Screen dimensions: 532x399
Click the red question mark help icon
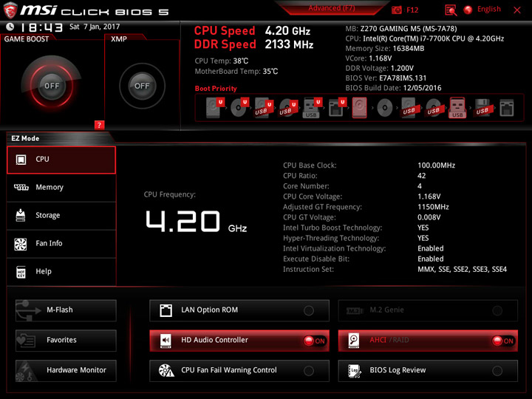pos(99,125)
